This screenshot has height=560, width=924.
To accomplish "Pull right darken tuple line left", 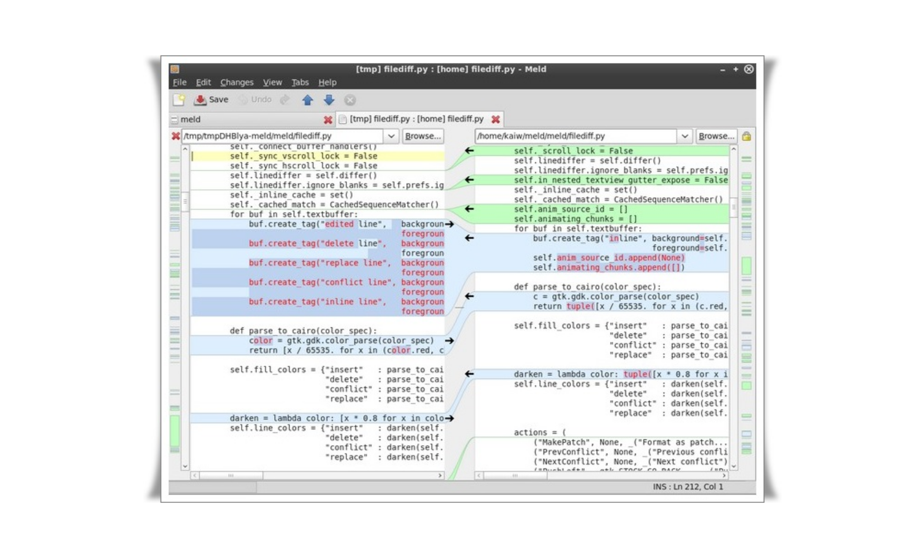I will click(x=469, y=374).
